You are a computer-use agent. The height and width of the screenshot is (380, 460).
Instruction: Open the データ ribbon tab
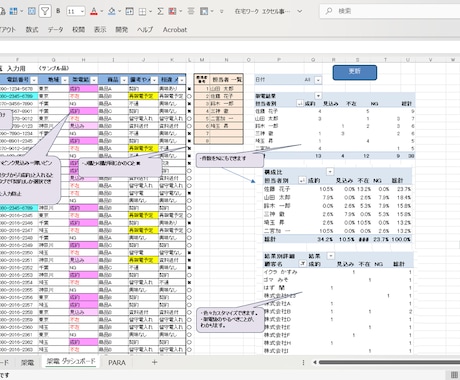pyautogui.click(x=55, y=30)
